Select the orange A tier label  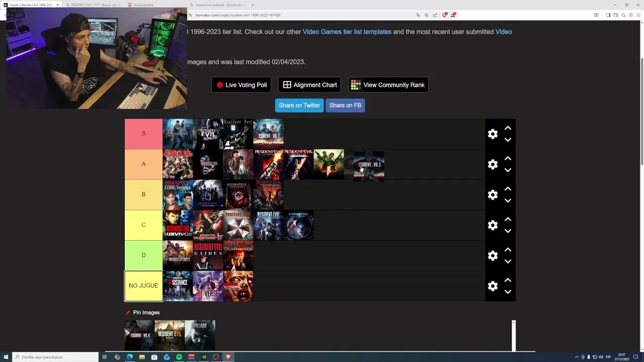(143, 164)
